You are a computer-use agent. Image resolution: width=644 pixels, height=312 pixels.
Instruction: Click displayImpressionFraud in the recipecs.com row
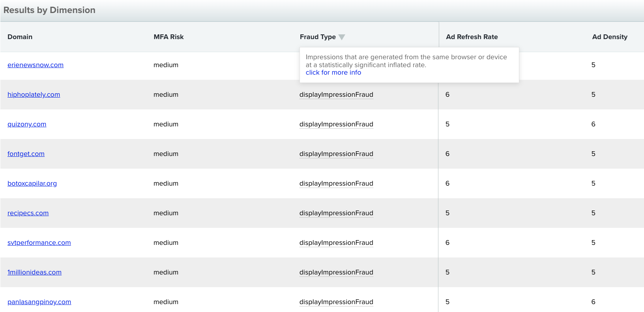tap(336, 213)
